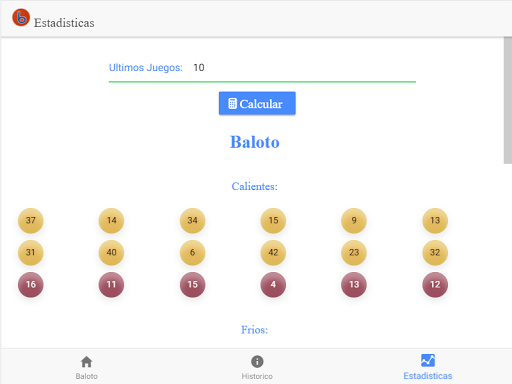Click the Frios section label

point(255,330)
